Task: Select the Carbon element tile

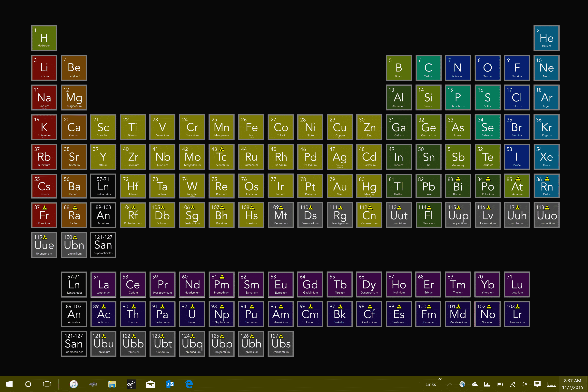Action: coord(428,68)
